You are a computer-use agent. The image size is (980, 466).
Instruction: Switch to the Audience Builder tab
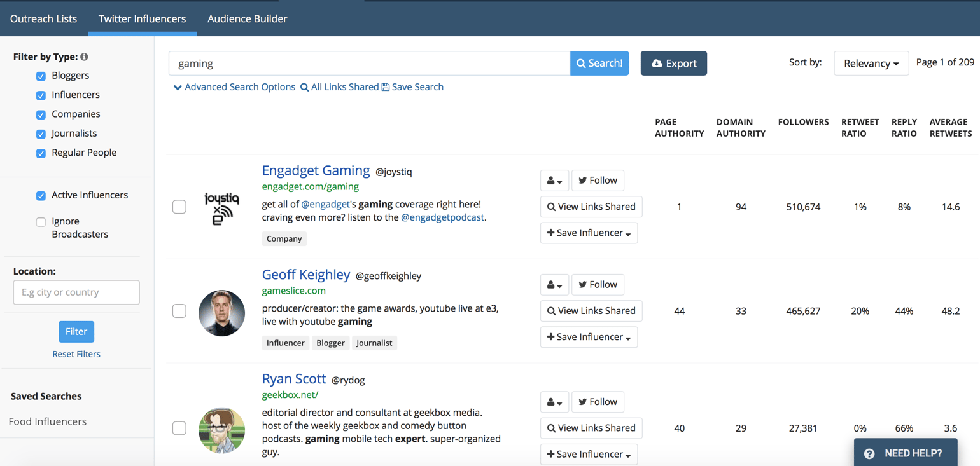point(247,18)
